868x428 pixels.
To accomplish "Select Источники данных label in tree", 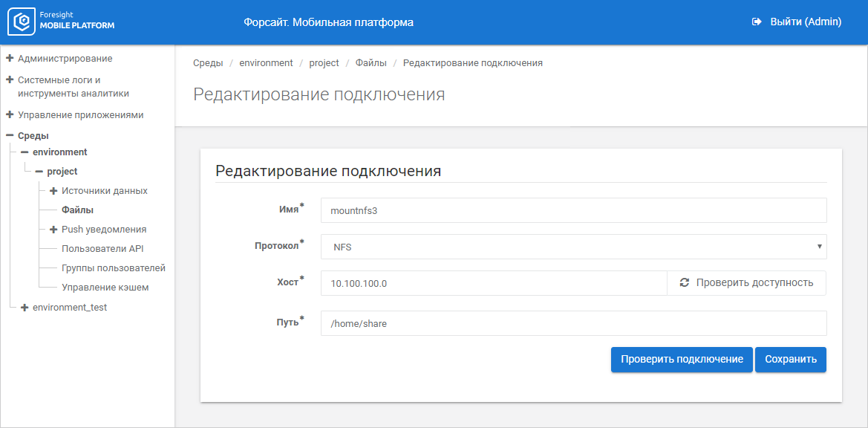I will (x=105, y=190).
